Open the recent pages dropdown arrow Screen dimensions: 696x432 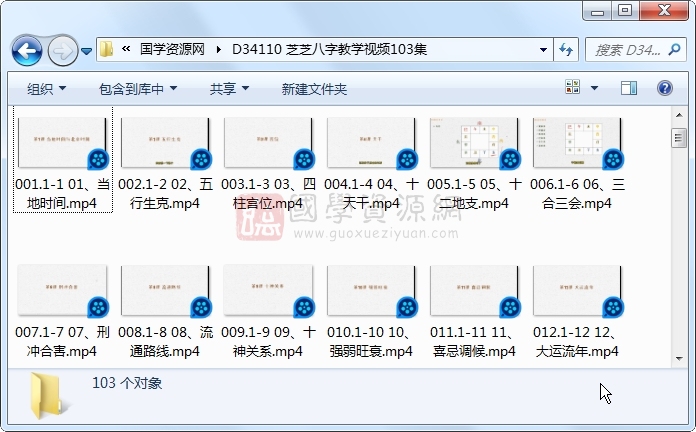[x=87, y=52]
